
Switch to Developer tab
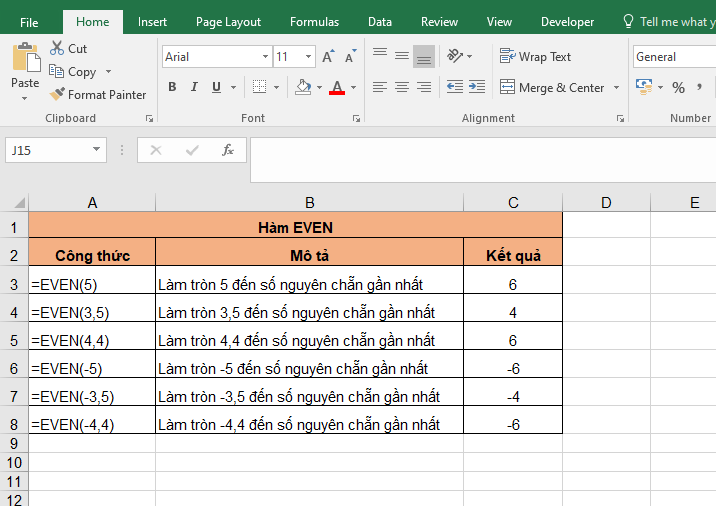coord(567,22)
